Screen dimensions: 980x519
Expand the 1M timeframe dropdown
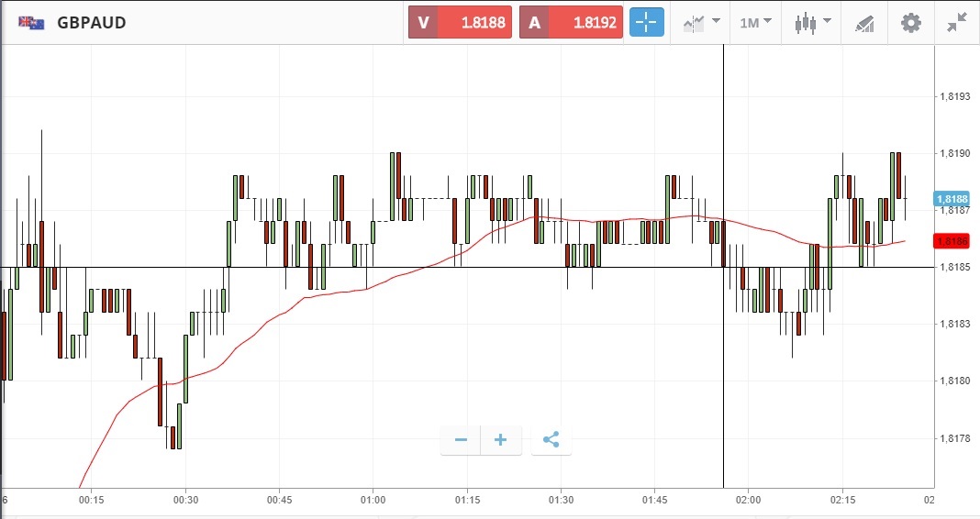pos(756,23)
